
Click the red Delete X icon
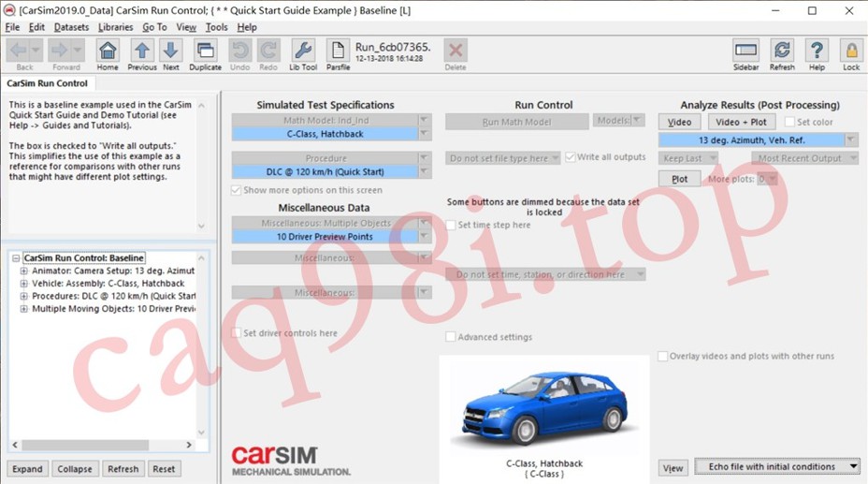point(455,51)
